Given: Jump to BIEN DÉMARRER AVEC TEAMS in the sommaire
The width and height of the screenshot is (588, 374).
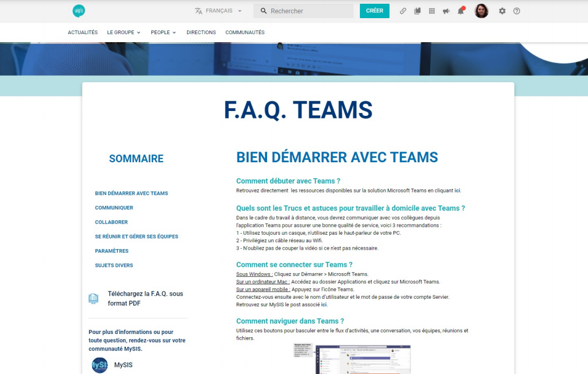Looking at the screenshot, I should (x=131, y=193).
